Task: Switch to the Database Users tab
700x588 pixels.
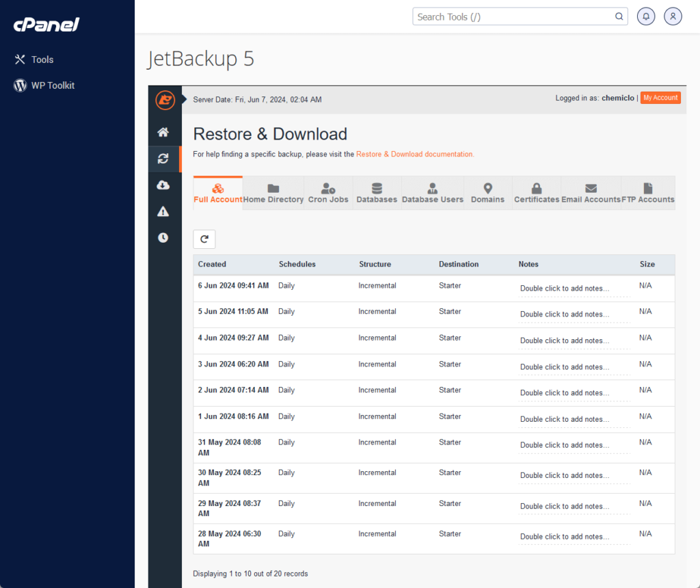Action: pyautogui.click(x=433, y=193)
